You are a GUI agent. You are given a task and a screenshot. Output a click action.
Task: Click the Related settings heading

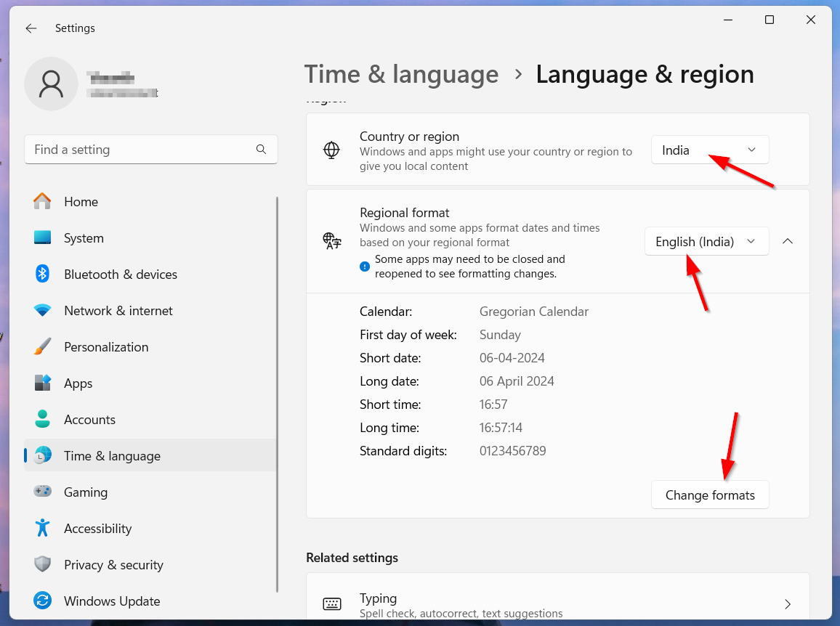352,558
